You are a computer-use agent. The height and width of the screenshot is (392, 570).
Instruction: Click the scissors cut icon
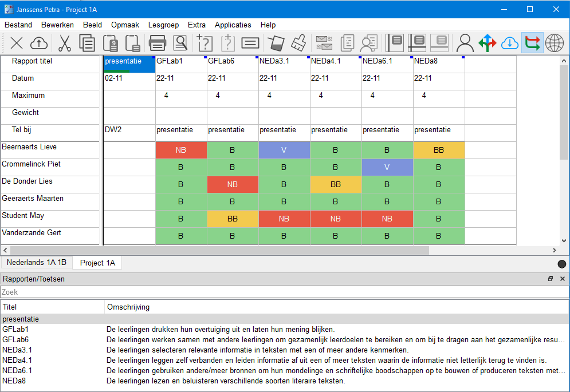(x=64, y=43)
